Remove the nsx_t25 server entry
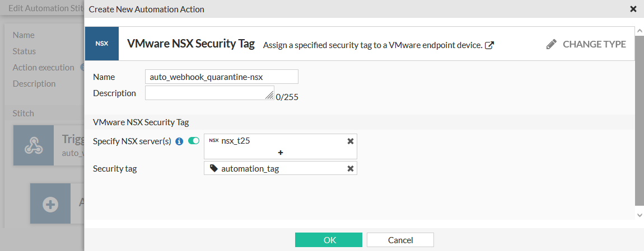The height and width of the screenshot is (251, 644). click(x=351, y=141)
